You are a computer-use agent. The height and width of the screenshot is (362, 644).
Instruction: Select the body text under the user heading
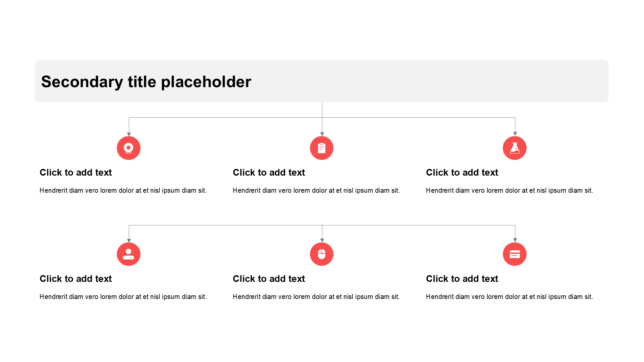pos(123,297)
